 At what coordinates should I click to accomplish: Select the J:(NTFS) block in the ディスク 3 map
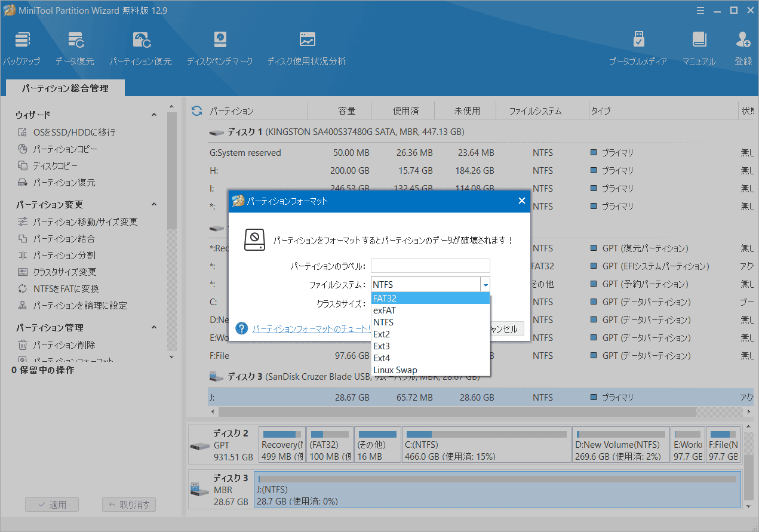(x=497, y=490)
